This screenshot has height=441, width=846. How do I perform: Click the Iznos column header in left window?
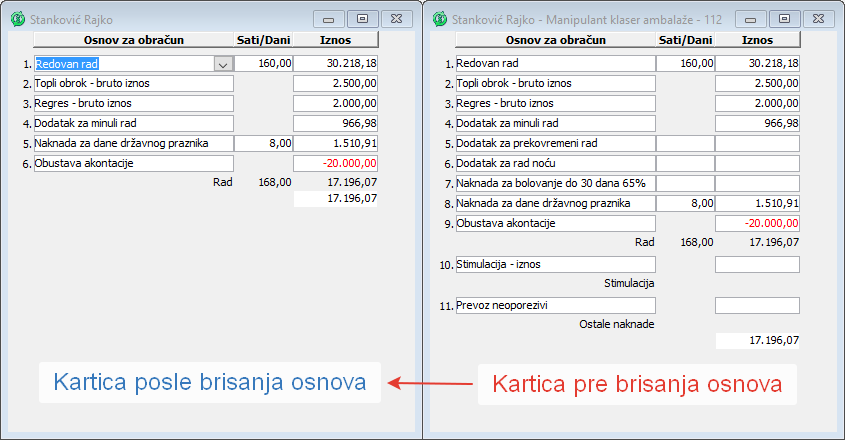pos(335,39)
